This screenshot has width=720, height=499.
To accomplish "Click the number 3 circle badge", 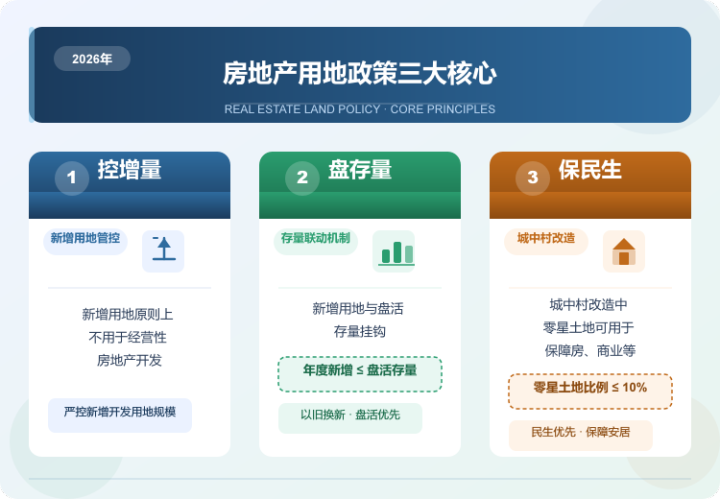I will pos(533,178).
